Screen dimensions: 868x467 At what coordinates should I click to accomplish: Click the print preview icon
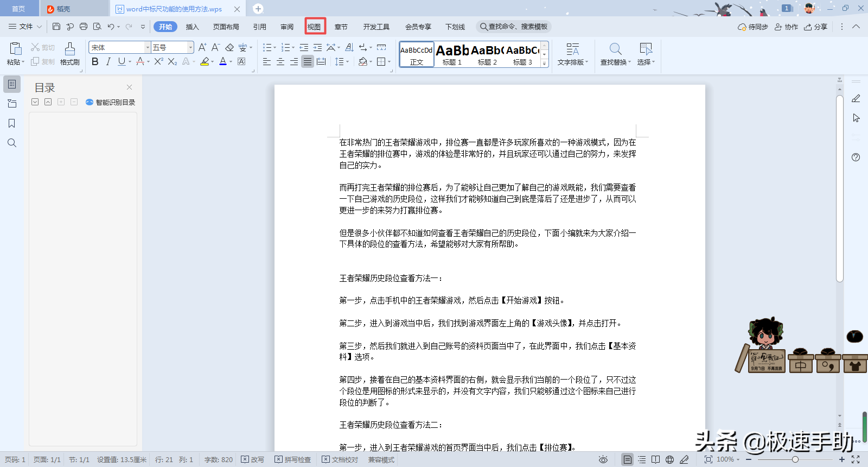pyautogui.click(x=97, y=27)
